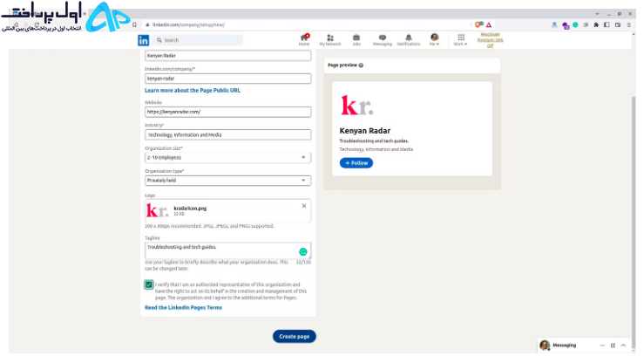The image size is (644, 356).
Task: Click the kr logo in page preview
Action: pyautogui.click(x=356, y=106)
